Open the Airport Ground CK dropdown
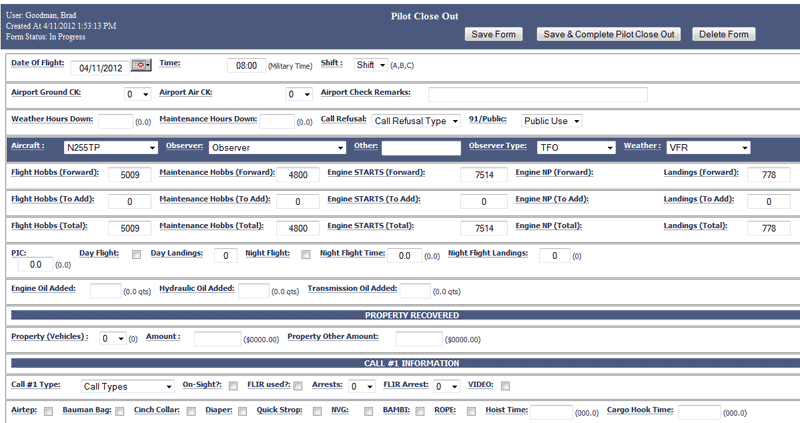 click(x=137, y=94)
